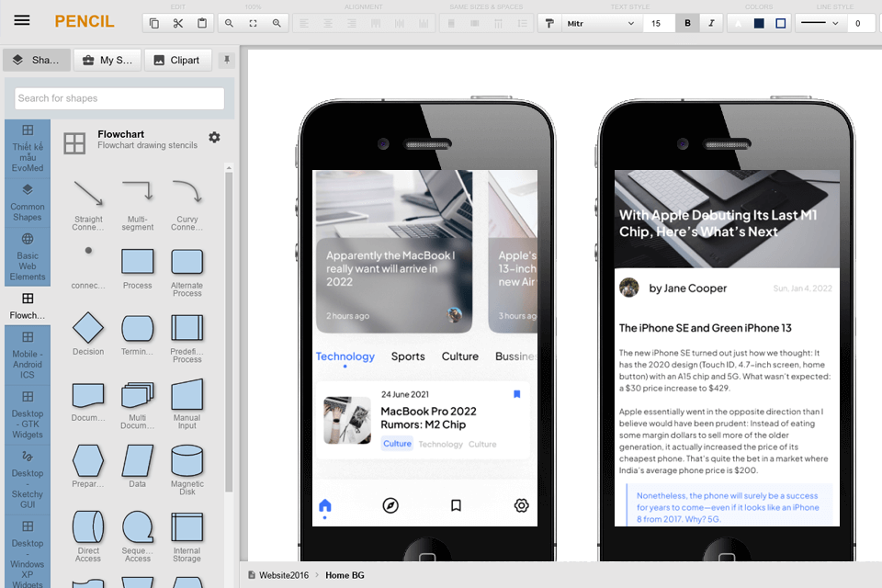This screenshot has width=882, height=588.
Task: Select the Flowchart collection
Action: [28, 306]
